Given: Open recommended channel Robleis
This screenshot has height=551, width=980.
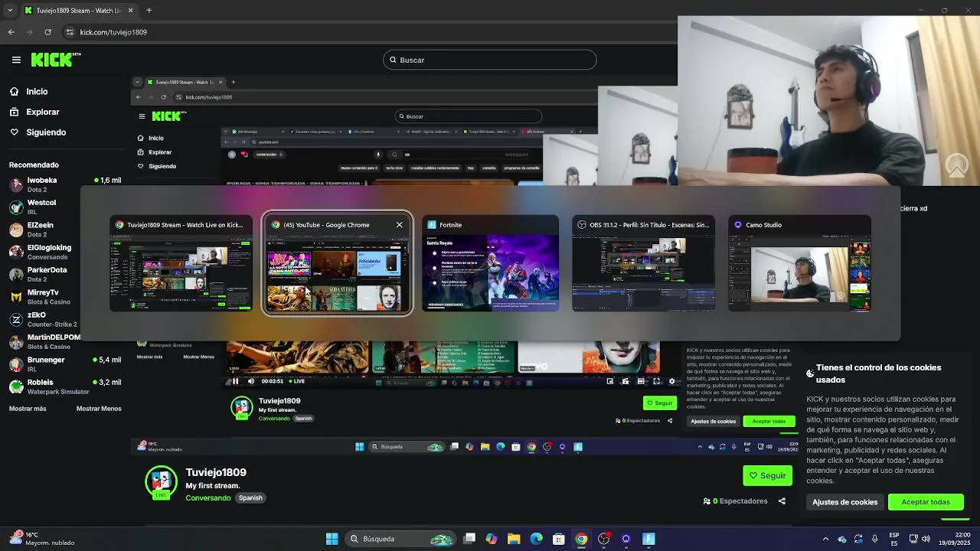Looking at the screenshot, I should tap(65, 386).
